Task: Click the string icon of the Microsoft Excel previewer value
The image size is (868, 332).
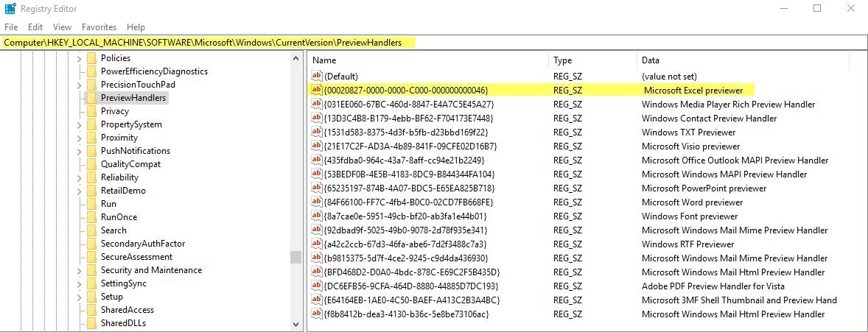Action: 317,90
